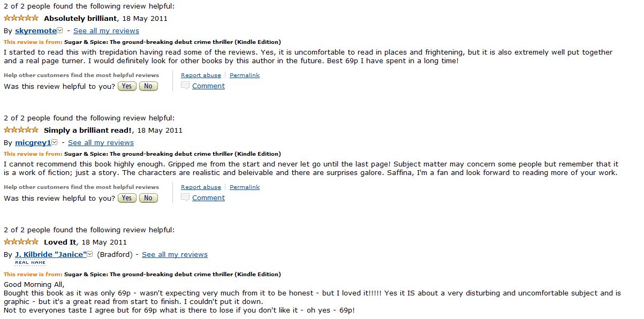Open the dropdown arrow beside skyremote
This screenshot has width=644, height=319.
point(60,31)
